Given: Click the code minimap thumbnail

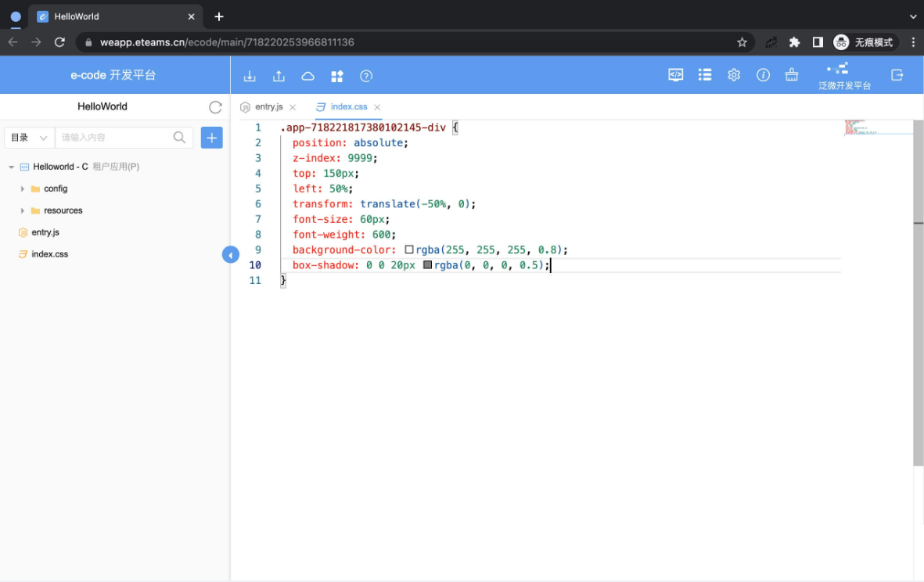Looking at the screenshot, I should [878, 128].
